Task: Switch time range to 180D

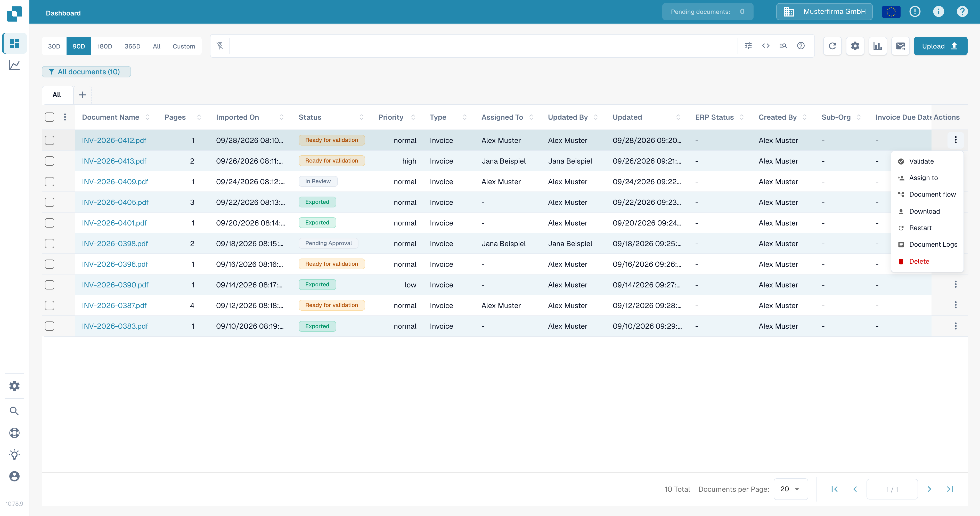Action: click(105, 46)
